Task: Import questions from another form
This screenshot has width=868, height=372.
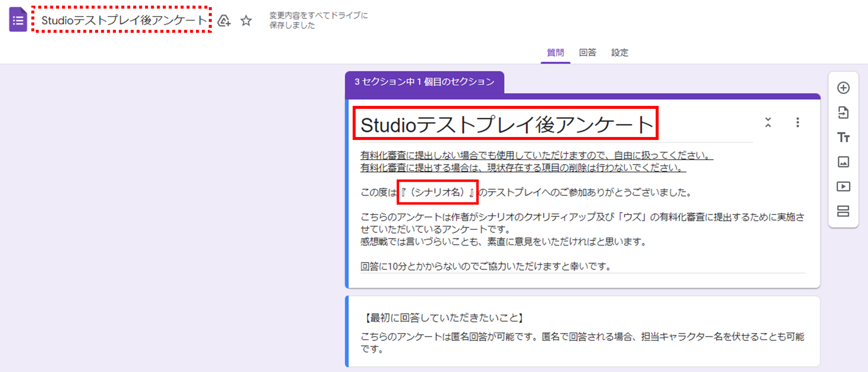Action: tap(843, 113)
